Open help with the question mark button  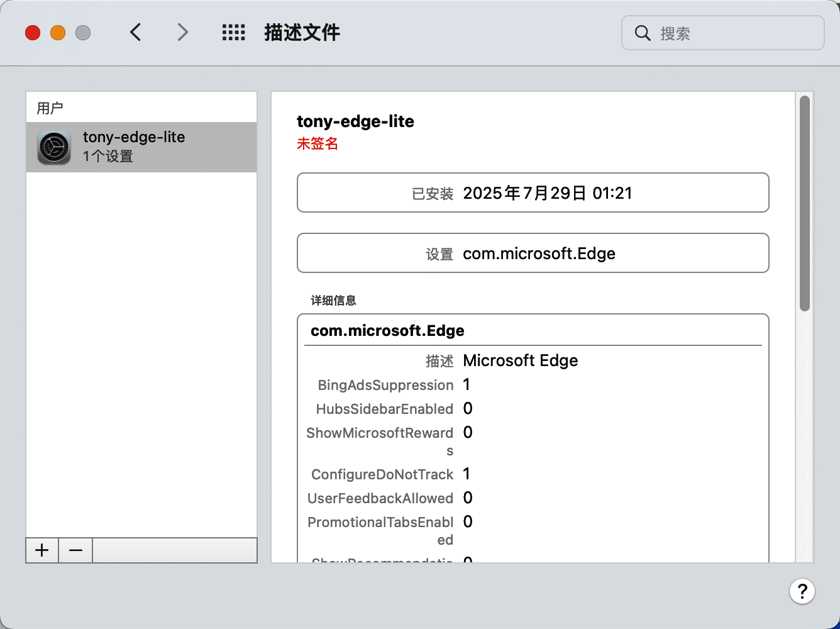click(802, 591)
